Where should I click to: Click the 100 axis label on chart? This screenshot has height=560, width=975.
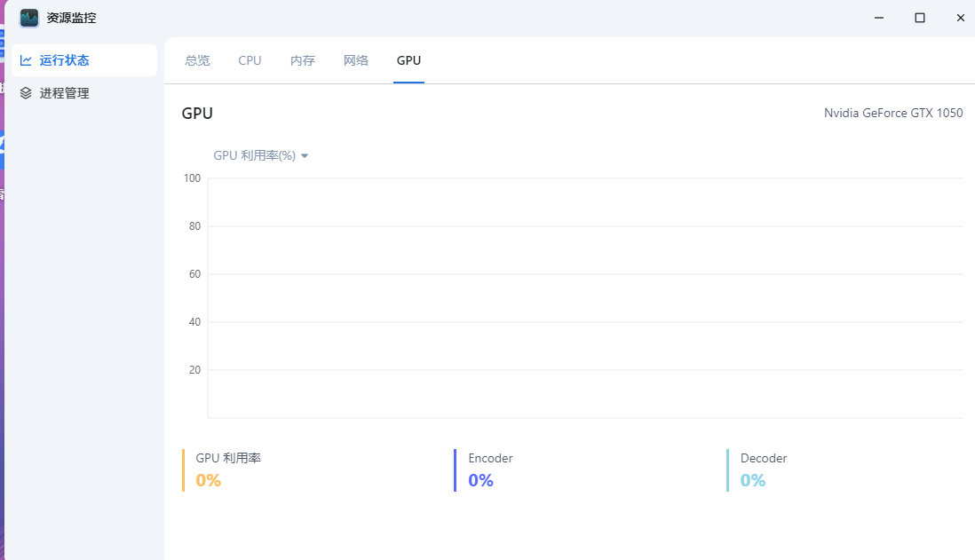192,178
